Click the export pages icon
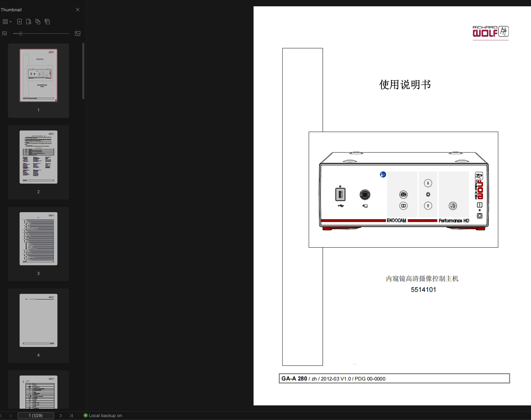The width and height of the screenshot is (531, 420). tap(47, 21)
